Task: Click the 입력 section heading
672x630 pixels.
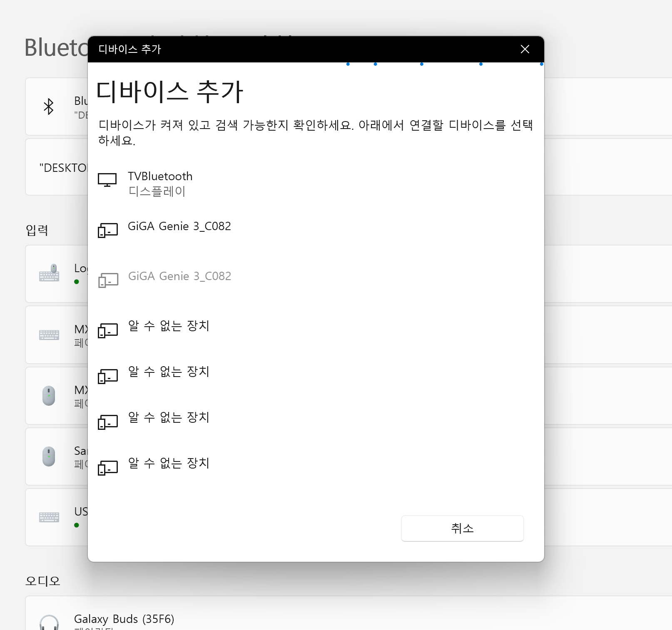Action: pyautogui.click(x=37, y=230)
